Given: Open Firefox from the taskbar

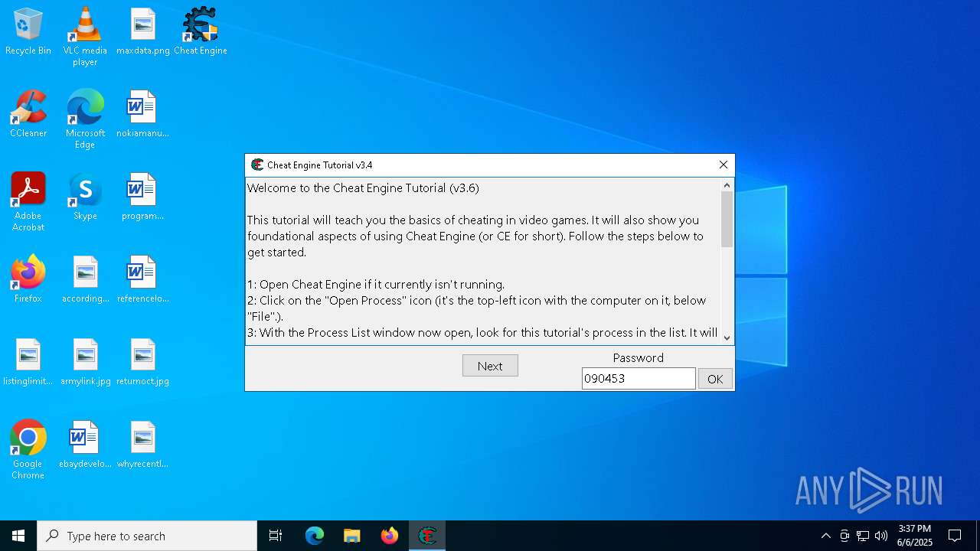Looking at the screenshot, I should (390, 536).
